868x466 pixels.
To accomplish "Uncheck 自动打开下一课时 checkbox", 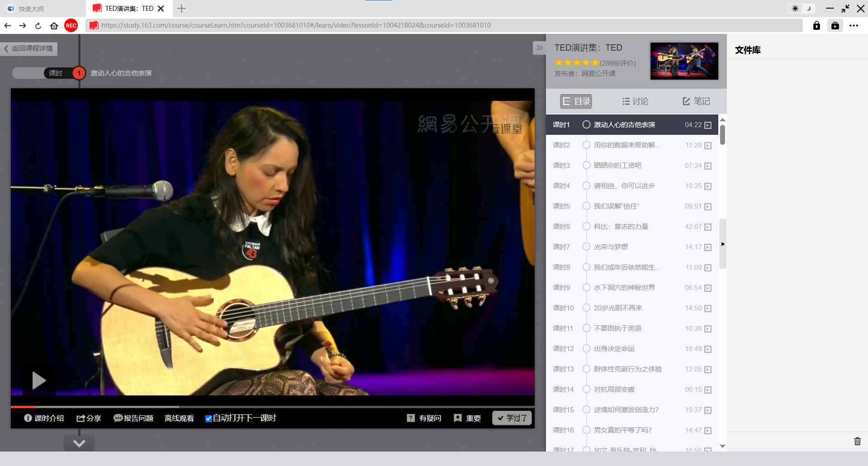I will pyautogui.click(x=209, y=418).
